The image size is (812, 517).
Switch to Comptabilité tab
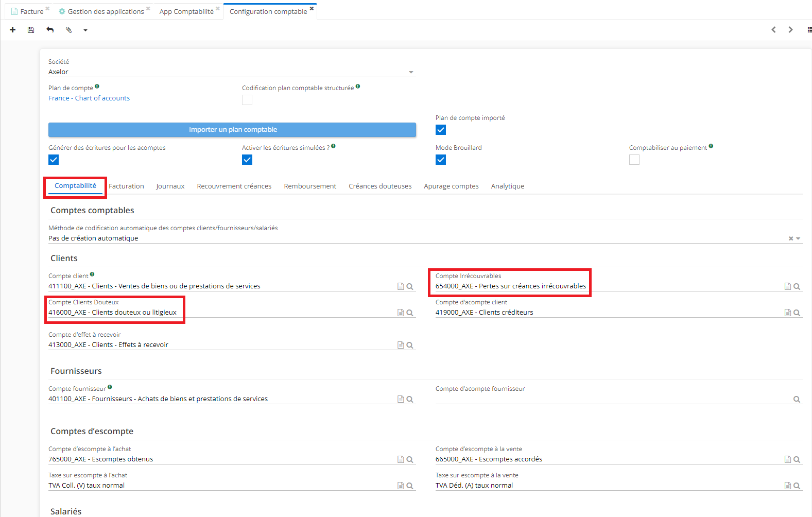pos(75,186)
